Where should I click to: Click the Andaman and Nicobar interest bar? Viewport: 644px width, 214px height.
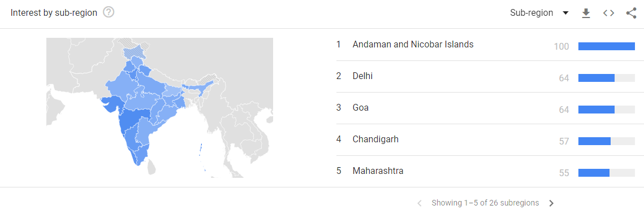pos(607,46)
